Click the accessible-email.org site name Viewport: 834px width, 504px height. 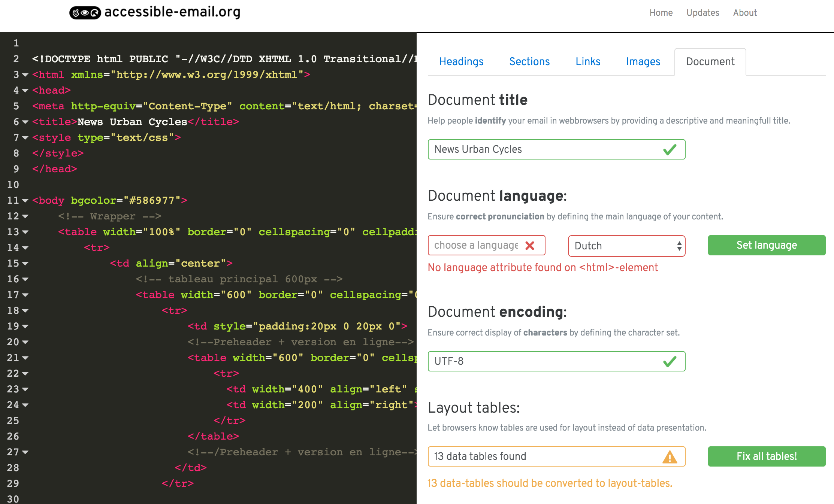tap(172, 12)
